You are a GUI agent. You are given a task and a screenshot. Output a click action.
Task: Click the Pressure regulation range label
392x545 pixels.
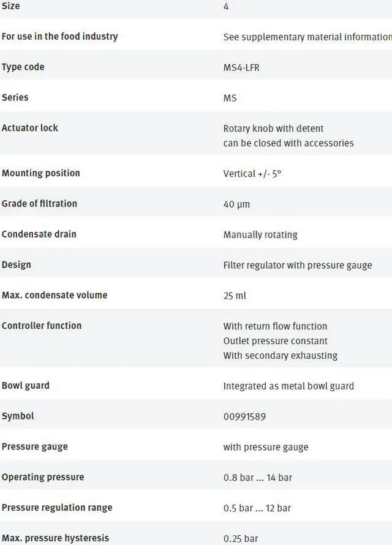click(57, 508)
